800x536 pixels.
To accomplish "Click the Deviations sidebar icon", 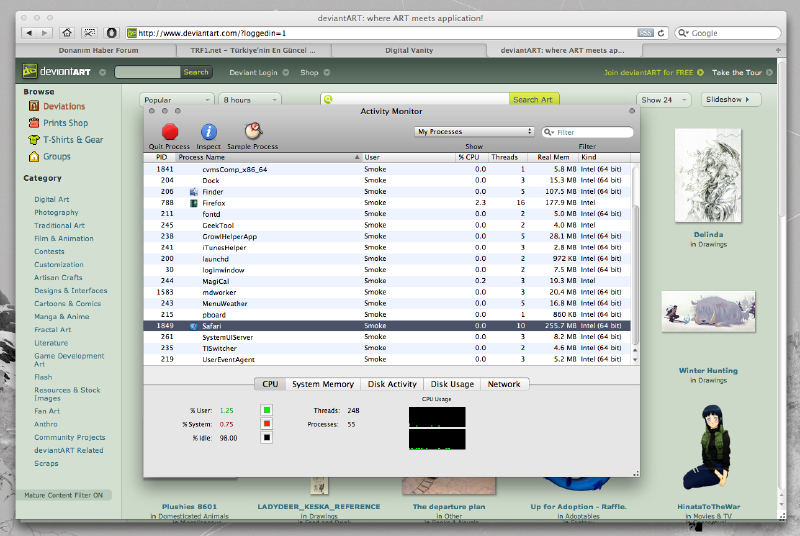I will 34,106.
